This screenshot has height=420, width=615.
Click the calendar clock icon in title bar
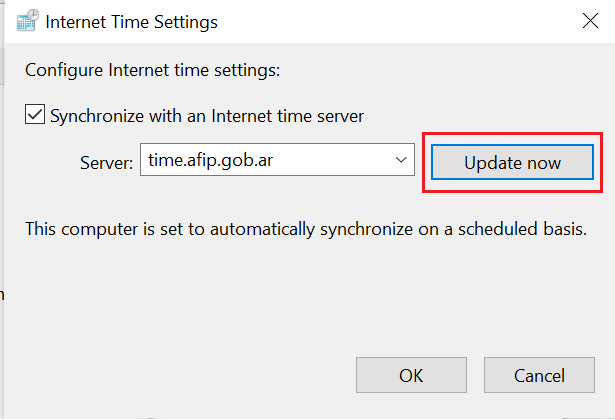[28, 20]
